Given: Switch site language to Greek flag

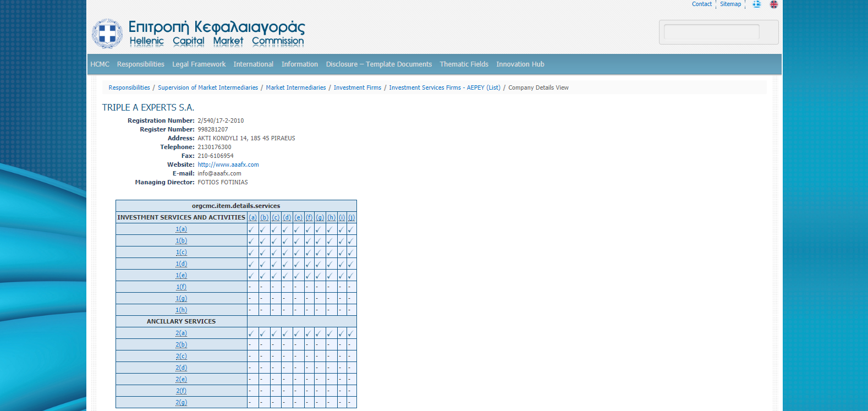Looking at the screenshot, I should click(757, 4).
